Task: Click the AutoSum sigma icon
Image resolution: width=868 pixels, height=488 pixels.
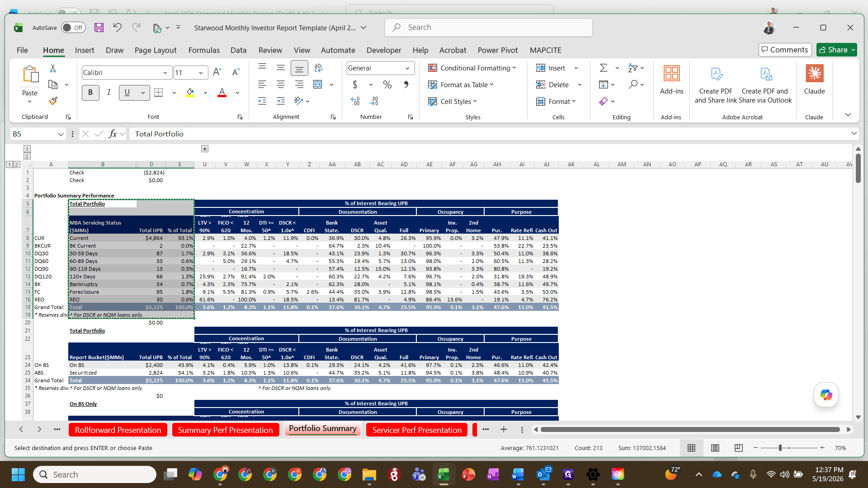Action: pyautogui.click(x=604, y=68)
